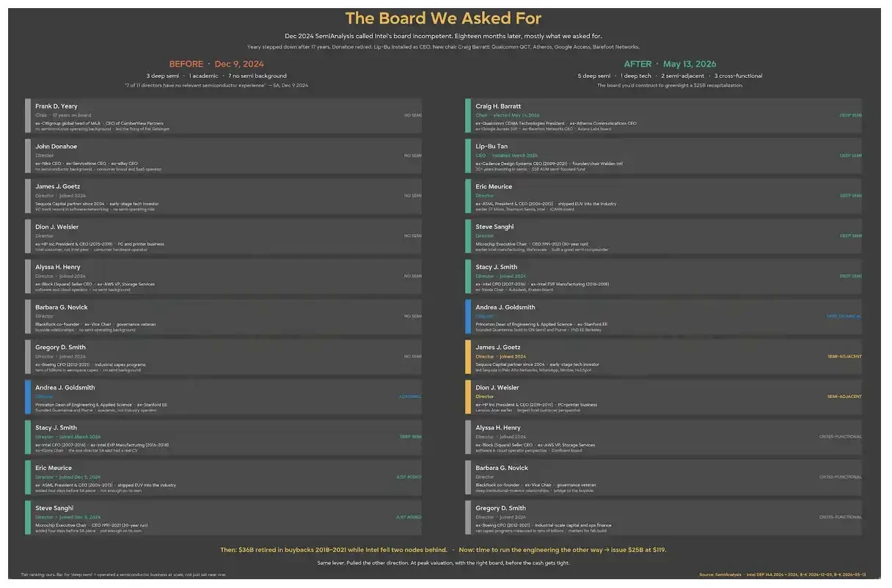Viewport: 892px width, 588px height.
Task: Click the title 'The Board We Asked For'
Action: pyautogui.click(x=443, y=18)
